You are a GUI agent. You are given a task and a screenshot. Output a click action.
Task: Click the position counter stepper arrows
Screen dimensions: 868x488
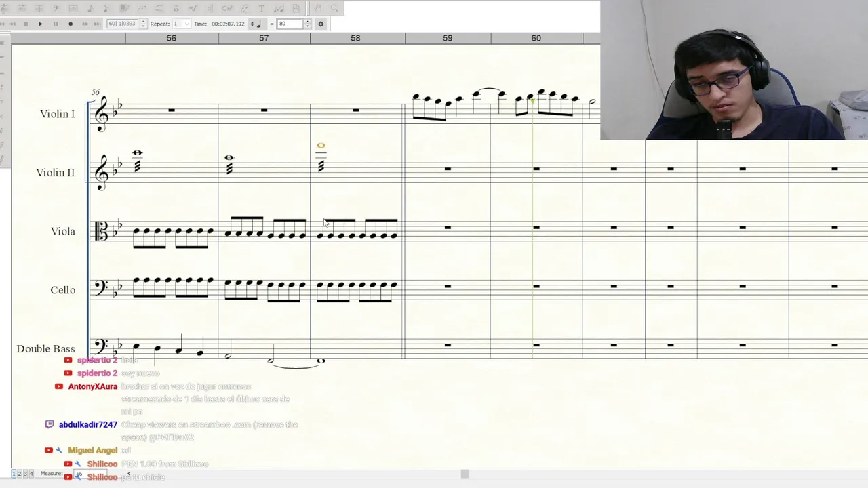coord(143,24)
